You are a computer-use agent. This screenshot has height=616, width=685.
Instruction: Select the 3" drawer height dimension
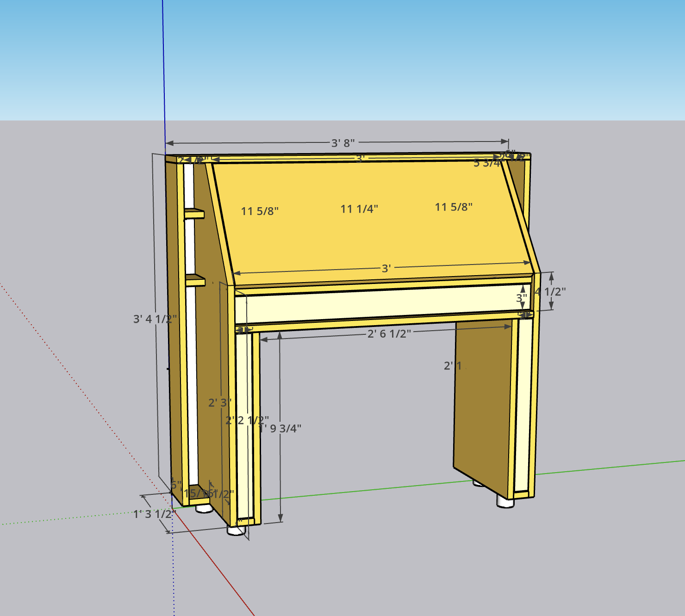[x=522, y=298]
